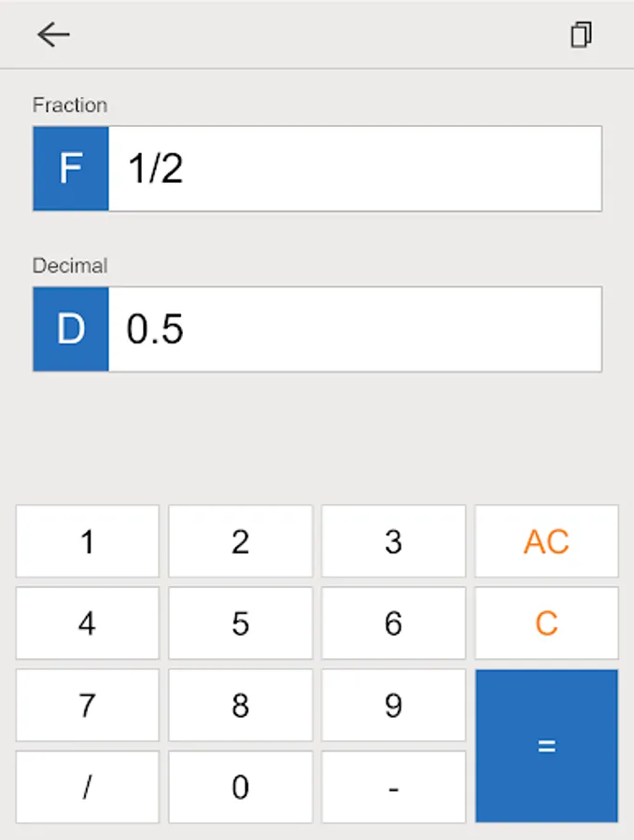Tap number key 1
The width and height of the screenshot is (634, 840).
[x=87, y=541]
